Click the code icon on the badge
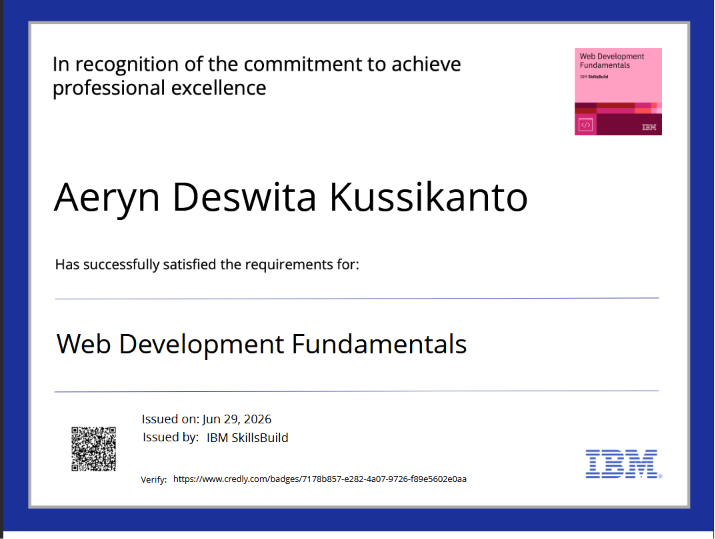 585,124
